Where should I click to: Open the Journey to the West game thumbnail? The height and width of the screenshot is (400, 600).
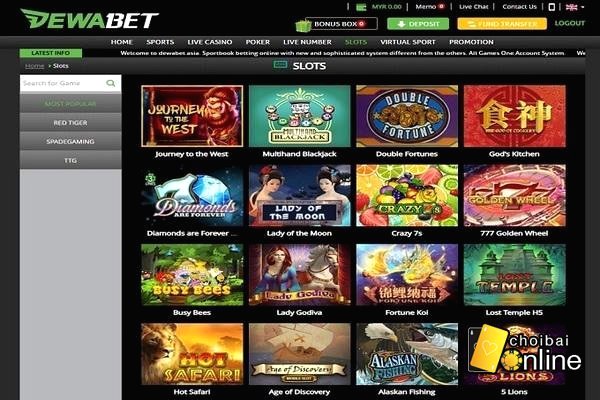click(x=192, y=116)
